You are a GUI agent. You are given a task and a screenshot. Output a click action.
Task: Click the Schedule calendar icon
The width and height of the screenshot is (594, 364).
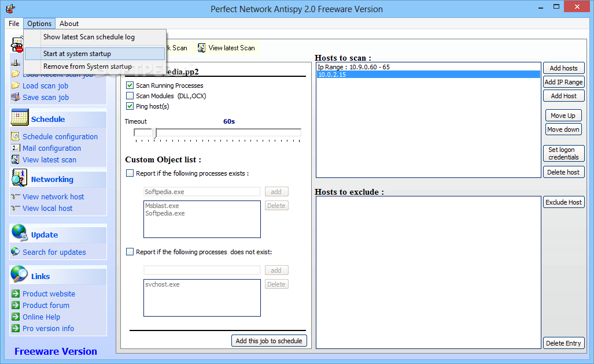pos(20,117)
